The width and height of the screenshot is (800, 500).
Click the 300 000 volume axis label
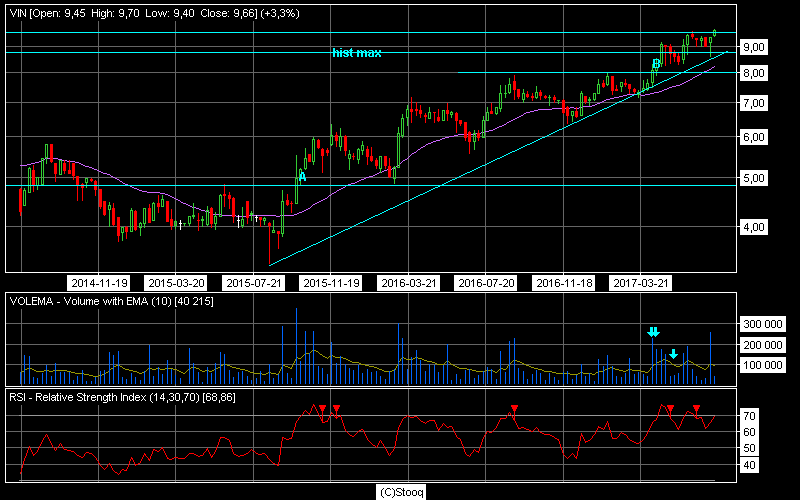click(x=763, y=324)
